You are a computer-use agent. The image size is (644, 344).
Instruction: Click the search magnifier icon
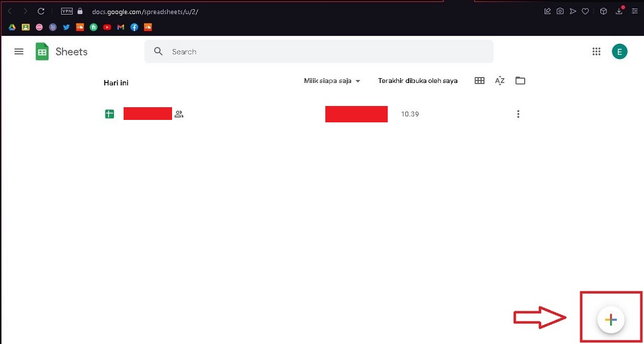click(159, 51)
